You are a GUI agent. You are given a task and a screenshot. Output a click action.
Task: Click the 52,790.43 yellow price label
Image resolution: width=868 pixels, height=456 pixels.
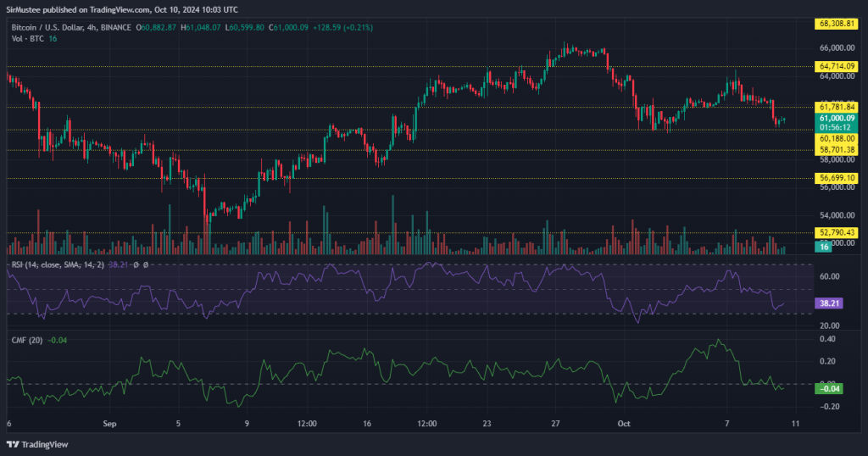point(838,233)
